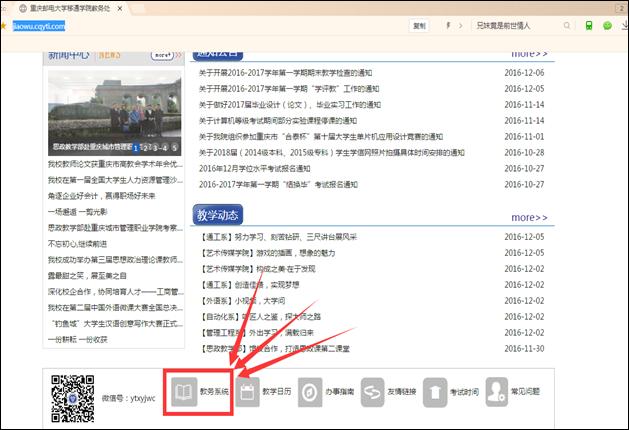Viewport: 629px width, 430px height.
Task: Click the 复制 button in address bar
Action: coord(418,25)
